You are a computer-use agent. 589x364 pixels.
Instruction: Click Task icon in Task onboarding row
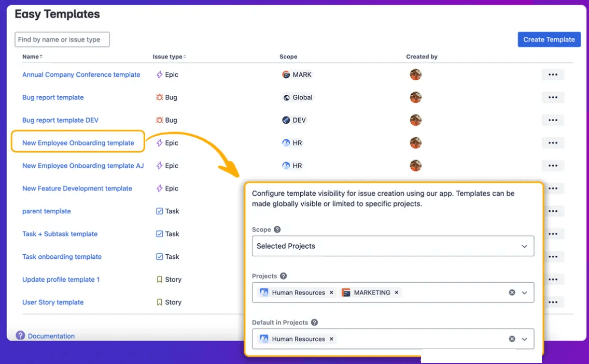[x=159, y=257]
